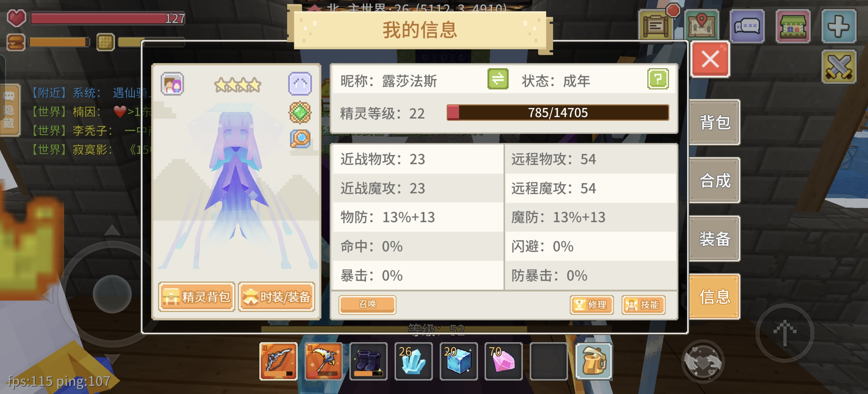Click the magnifying glass inspect icon
868x394 pixels.
tap(300, 138)
